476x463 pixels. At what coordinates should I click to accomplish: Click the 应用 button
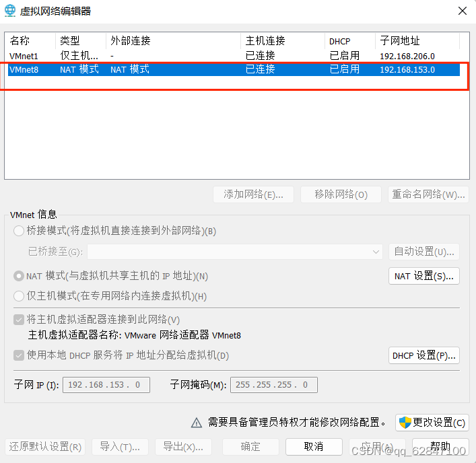(377, 447)
